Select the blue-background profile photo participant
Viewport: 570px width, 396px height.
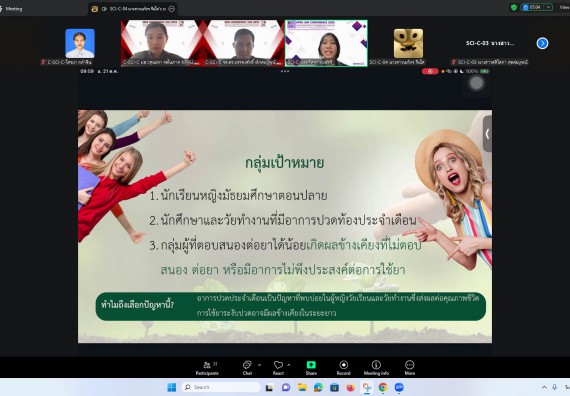80,43
